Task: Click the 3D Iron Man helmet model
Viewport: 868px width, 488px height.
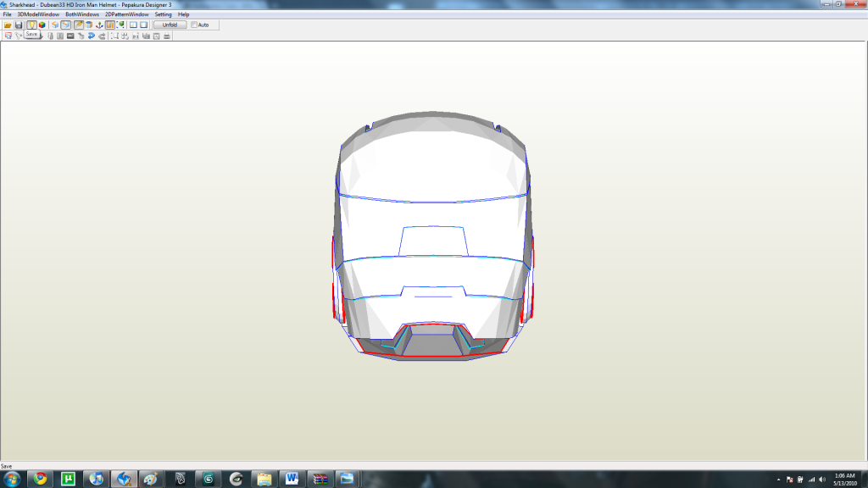Action: tap(433, 236)
